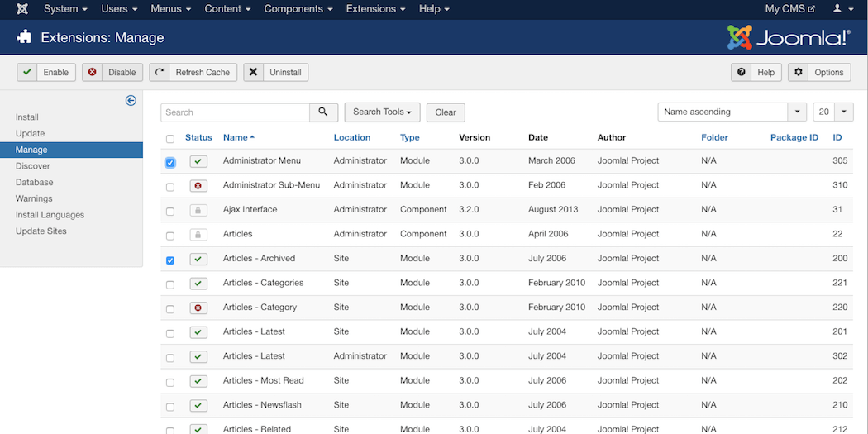The width and height of the screenshot is (868, 434).
Task: Select Install Languages in the sidebar
Action: (x=50, y=215)
